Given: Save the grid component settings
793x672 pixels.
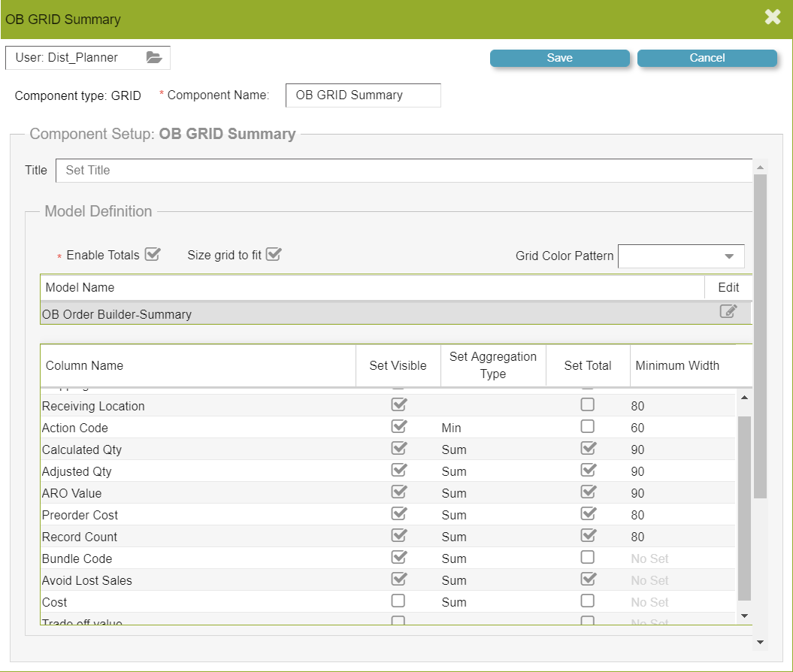Looking at the screenshot, I should pos(559,58).
